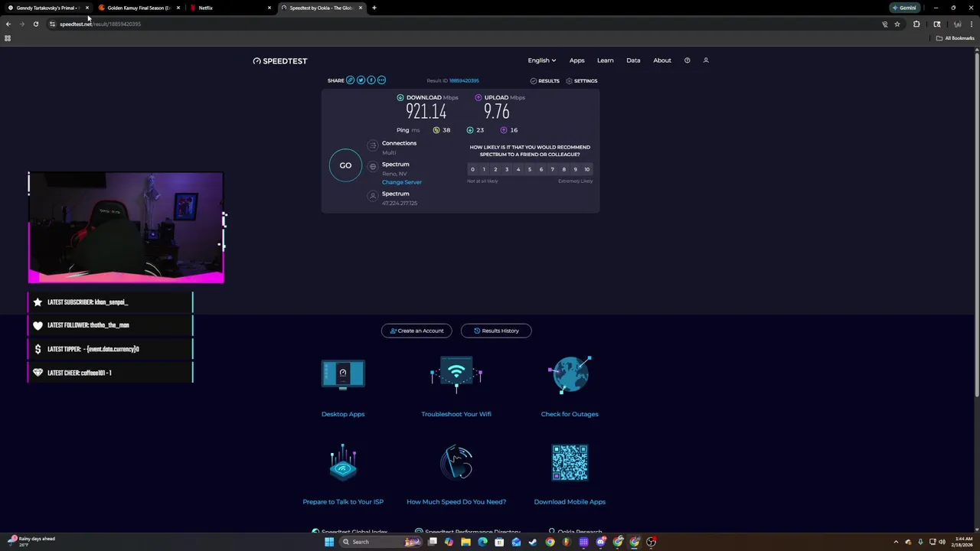Click Change Server link
The width and height of the screenshot is (980, 551).
[x=402, y=182]
